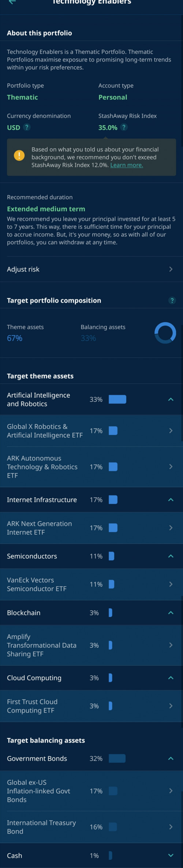Collapse the Blockchain section
The image size is (183, 868).
[x=171, y=613]
